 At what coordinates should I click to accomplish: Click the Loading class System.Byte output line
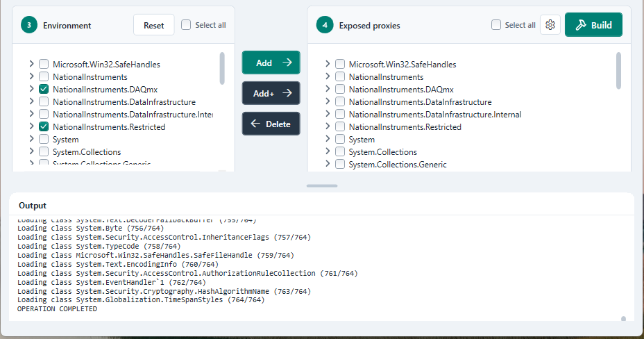coord(90,228)
